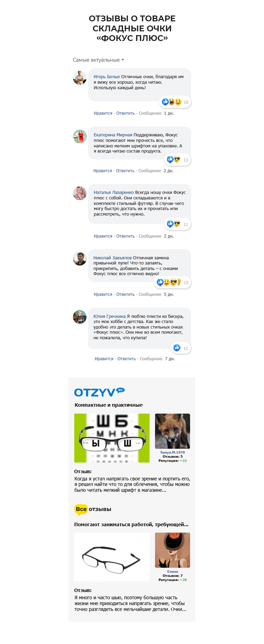Click 'Ответить' under Екатерина Мирная's comment
264x644 pixels.
125,171
